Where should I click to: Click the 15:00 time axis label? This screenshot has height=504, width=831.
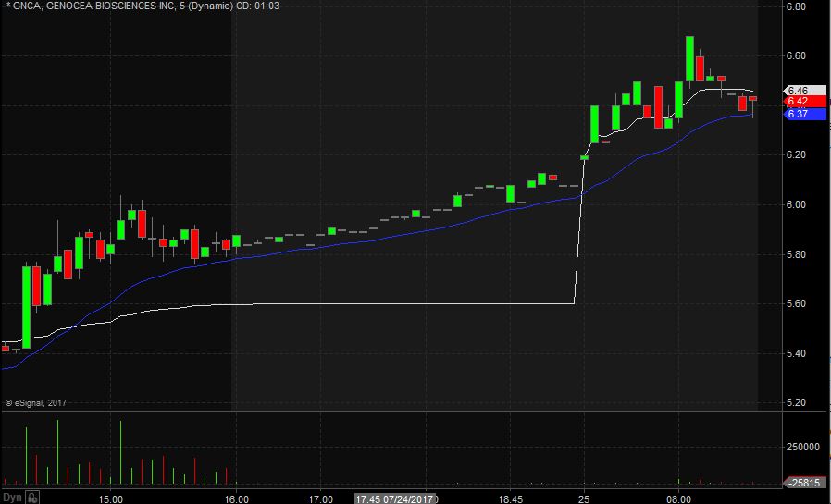point(111,498)
